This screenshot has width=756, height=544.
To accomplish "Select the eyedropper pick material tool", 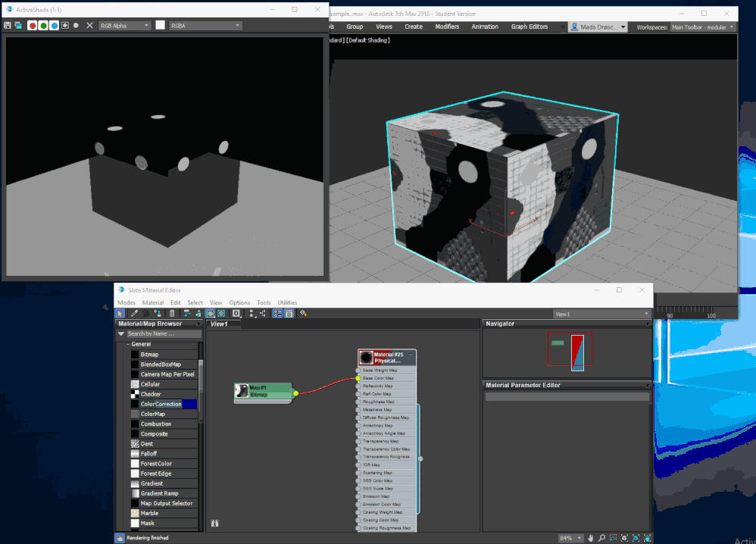I will click(133, 313).
